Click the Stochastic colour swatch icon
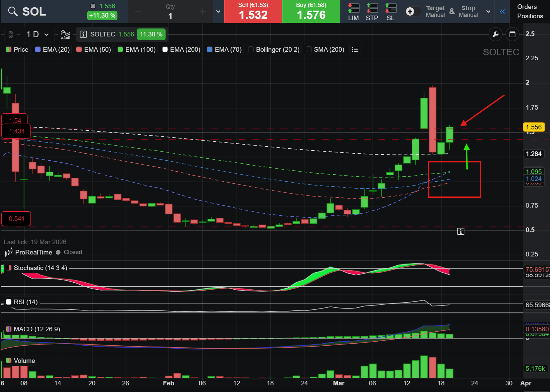Screen dimensions: 550x392 (x=9, y=268)
